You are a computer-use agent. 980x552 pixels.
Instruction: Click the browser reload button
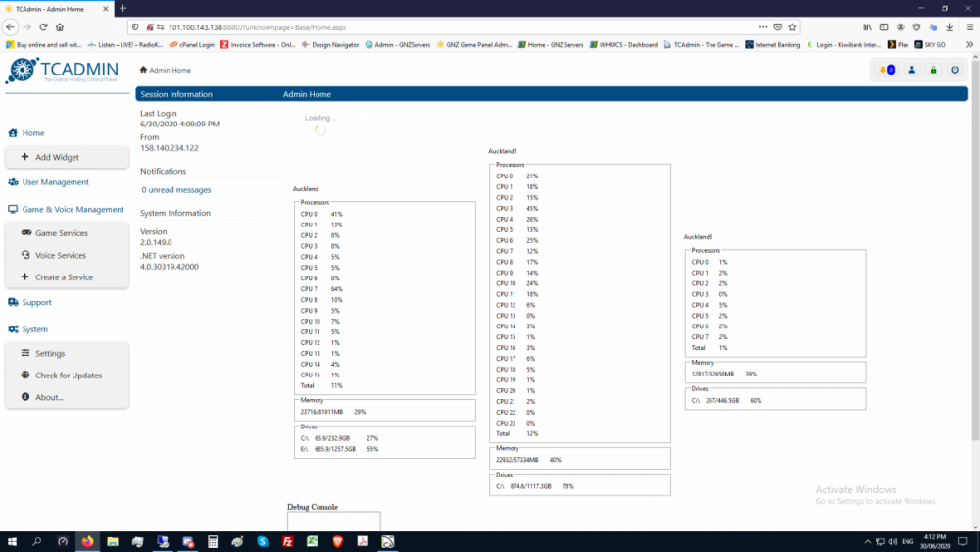click(x=43, y=27)
